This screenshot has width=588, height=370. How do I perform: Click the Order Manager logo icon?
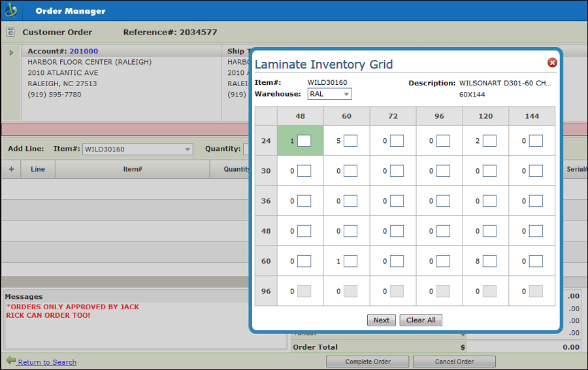click(11, 10)
